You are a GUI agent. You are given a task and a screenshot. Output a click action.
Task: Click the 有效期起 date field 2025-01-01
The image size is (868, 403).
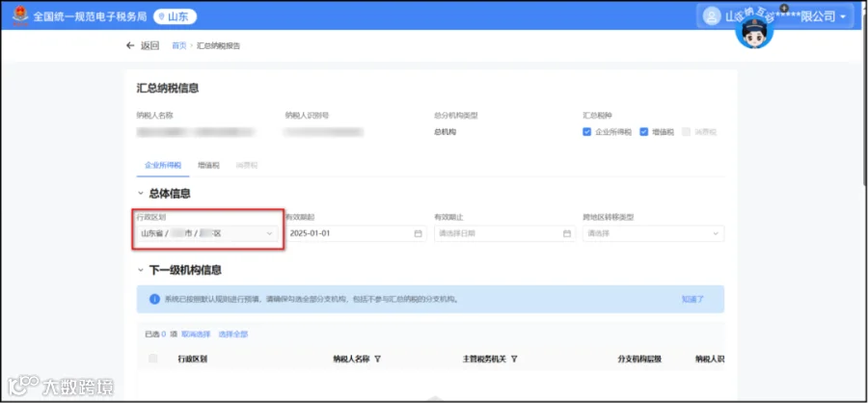[355, 233]
